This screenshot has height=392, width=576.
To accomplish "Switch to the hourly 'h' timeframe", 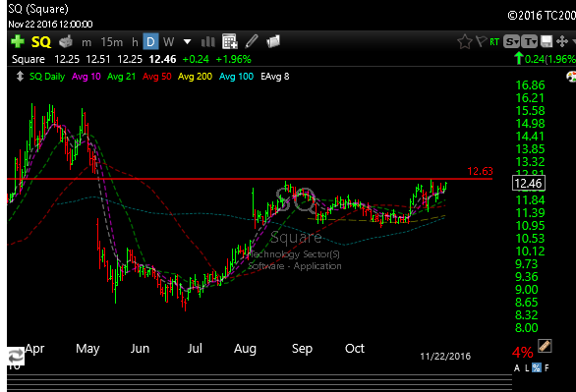I will click(135, 42).
